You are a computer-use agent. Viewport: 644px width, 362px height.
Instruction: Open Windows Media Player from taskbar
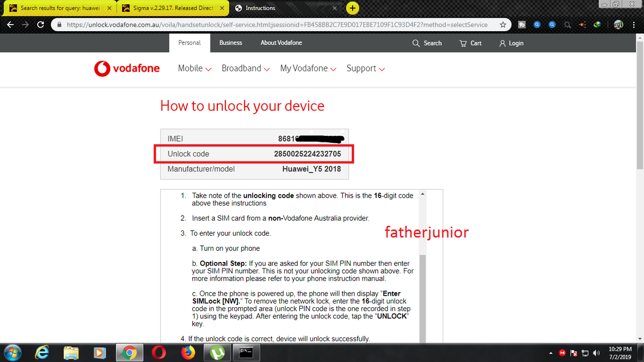100,353
